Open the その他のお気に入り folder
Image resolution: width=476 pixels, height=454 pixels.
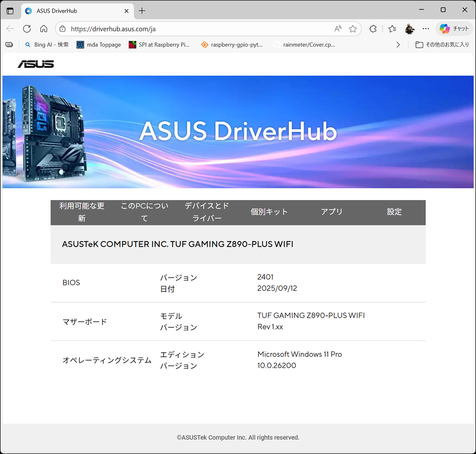[x=442, y=45]
